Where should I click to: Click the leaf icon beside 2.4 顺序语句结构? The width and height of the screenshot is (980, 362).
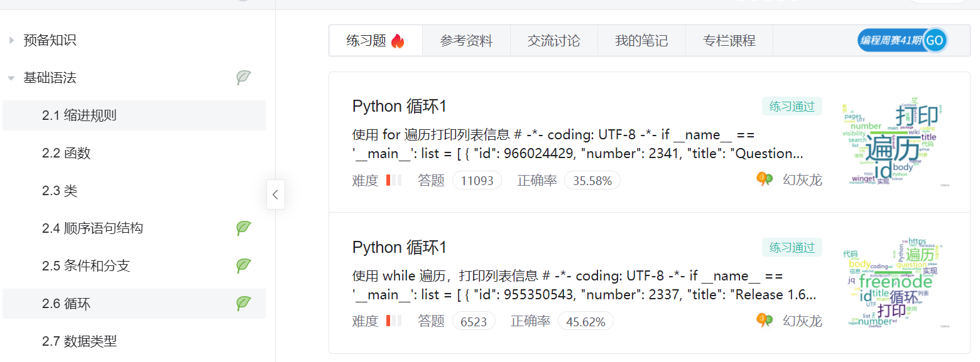click(244, 228)
